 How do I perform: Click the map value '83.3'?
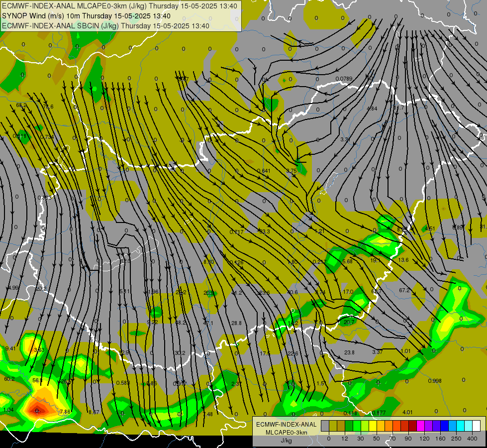(265, 231)
